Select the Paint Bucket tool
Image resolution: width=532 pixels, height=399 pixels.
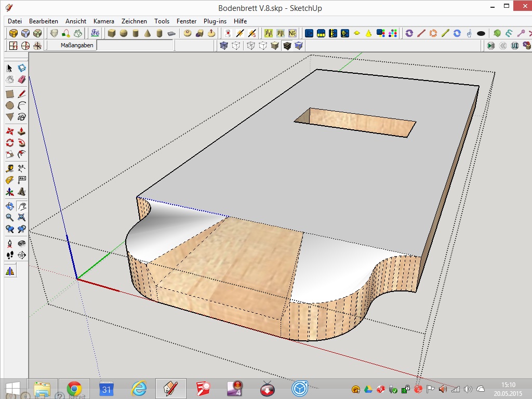9,79
